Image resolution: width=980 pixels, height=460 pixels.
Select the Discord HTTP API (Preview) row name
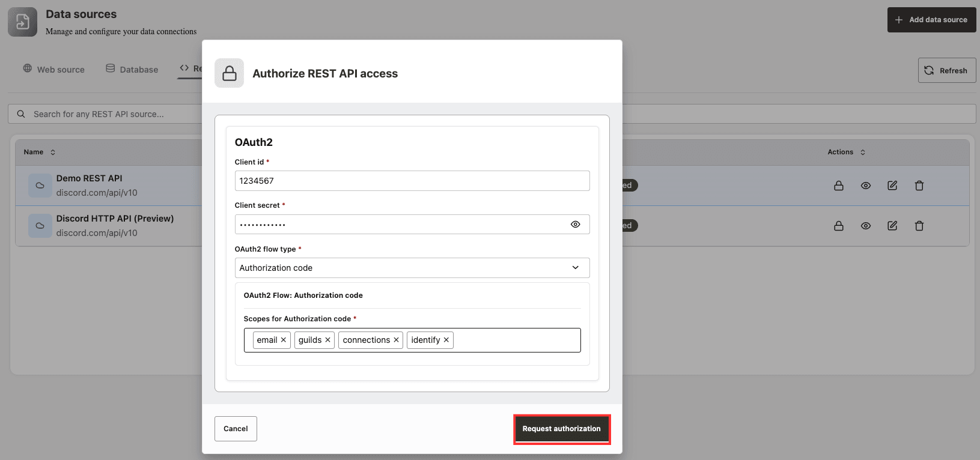point(115,219)
